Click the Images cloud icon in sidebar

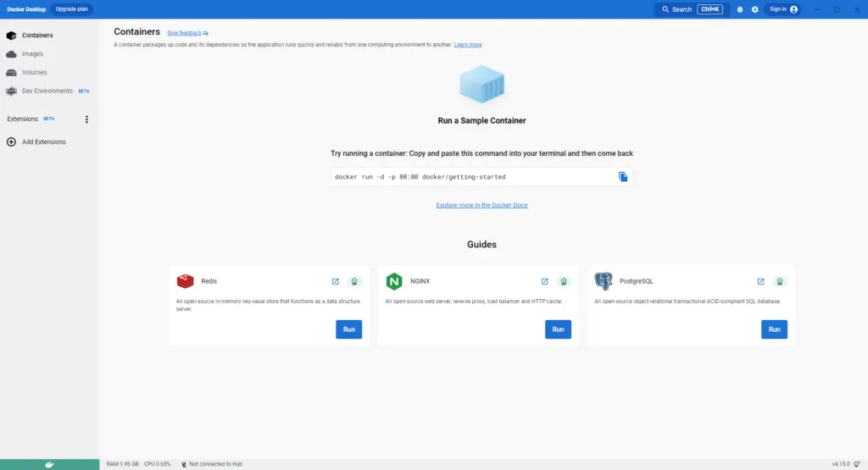(11, 54)
